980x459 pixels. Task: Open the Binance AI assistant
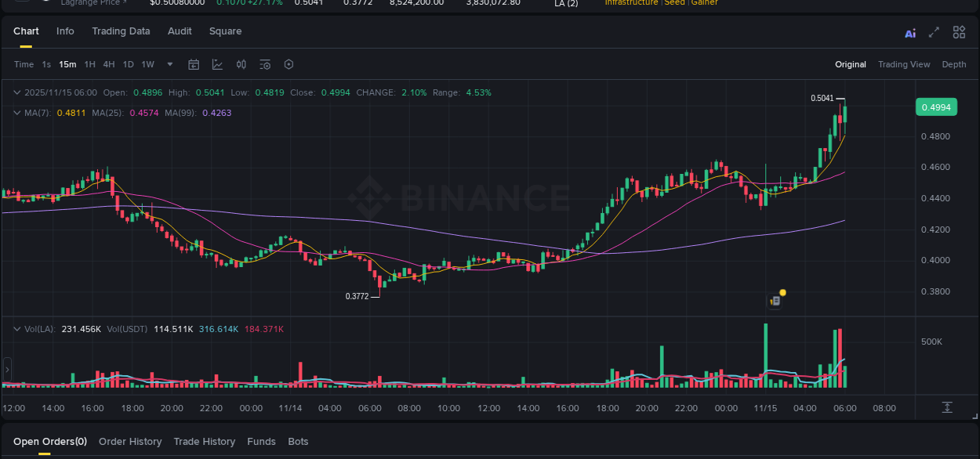point(909,32)
